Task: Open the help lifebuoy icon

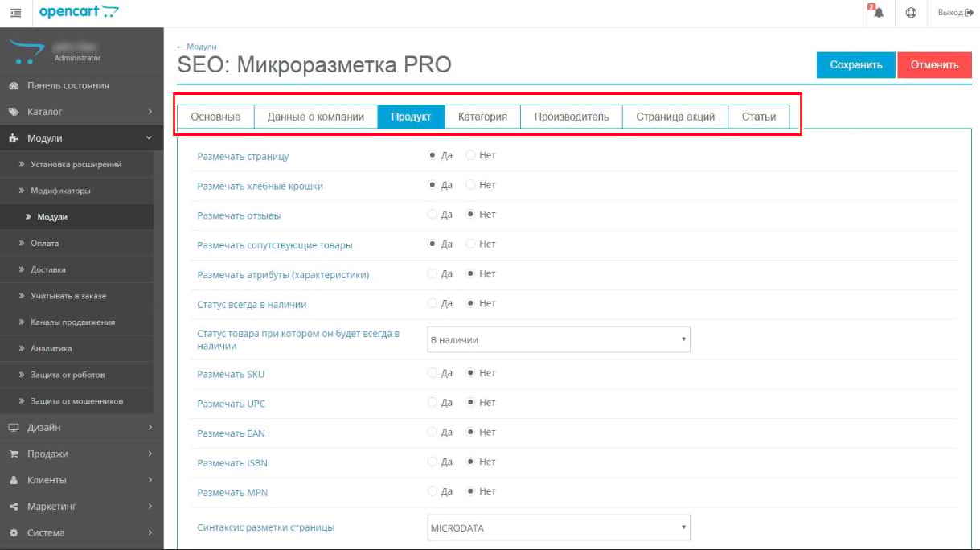Action: point(911,13)
